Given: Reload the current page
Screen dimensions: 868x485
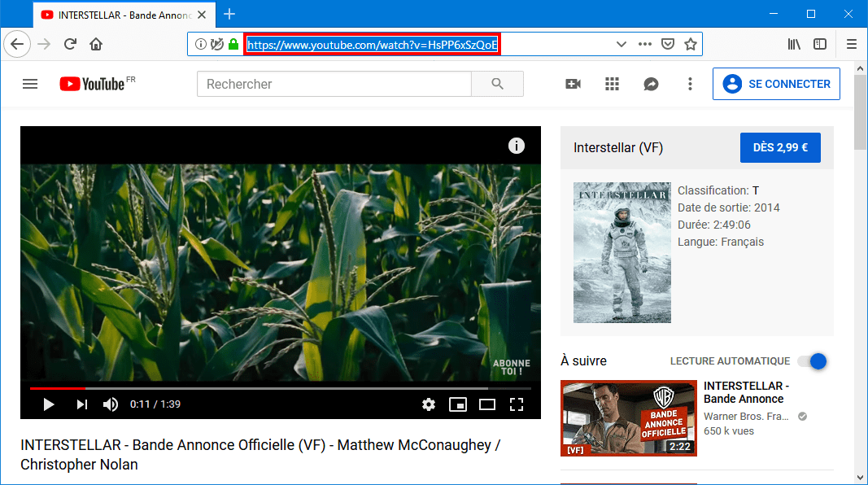Looking at the screenshot, I should pos(70,44).
